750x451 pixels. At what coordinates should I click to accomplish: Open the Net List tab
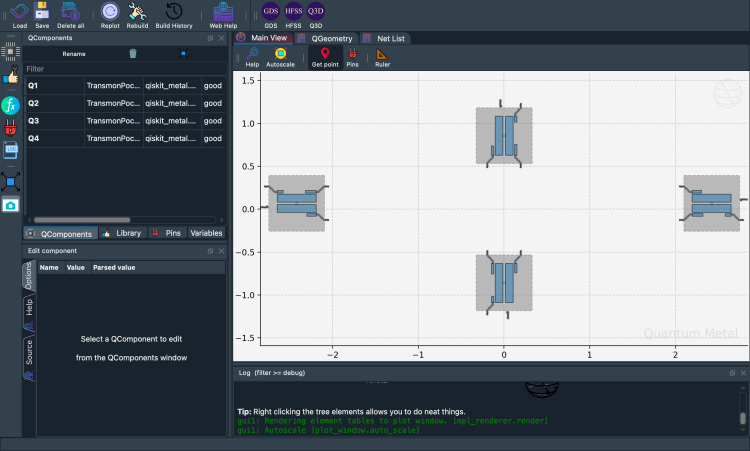point(385,38)
